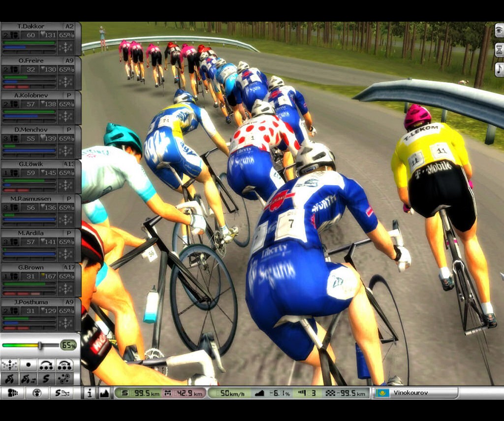The width and height of the screenshot is (504, 421).
Task: Click the eye camera view icon
Action: (499, 31)
